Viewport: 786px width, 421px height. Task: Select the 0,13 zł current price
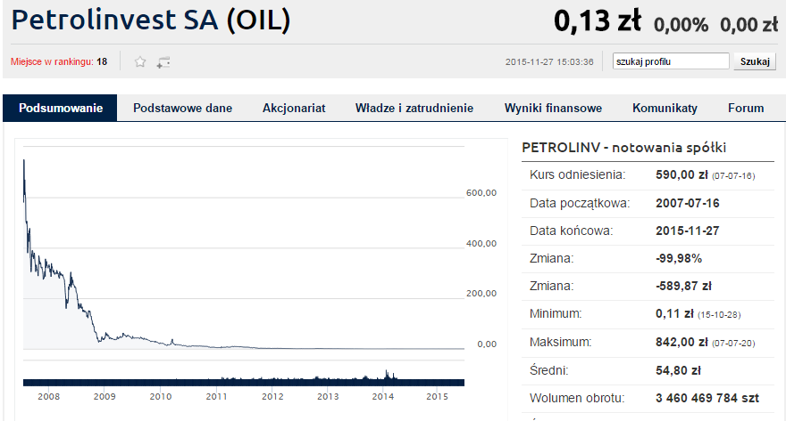pos(598,21)
